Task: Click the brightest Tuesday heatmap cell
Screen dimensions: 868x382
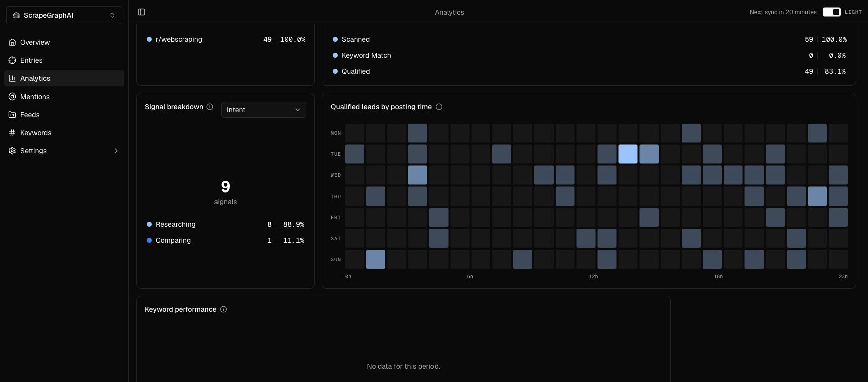Action: (628, 154)
